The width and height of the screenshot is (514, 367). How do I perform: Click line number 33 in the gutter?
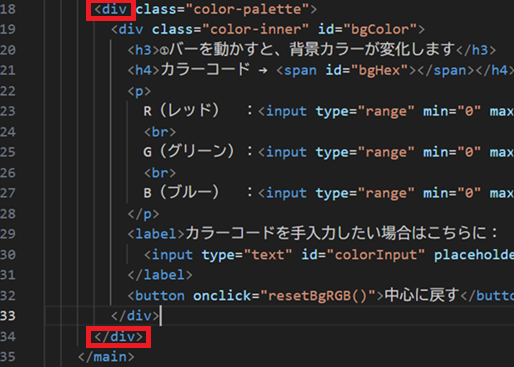tap(8, 316)
